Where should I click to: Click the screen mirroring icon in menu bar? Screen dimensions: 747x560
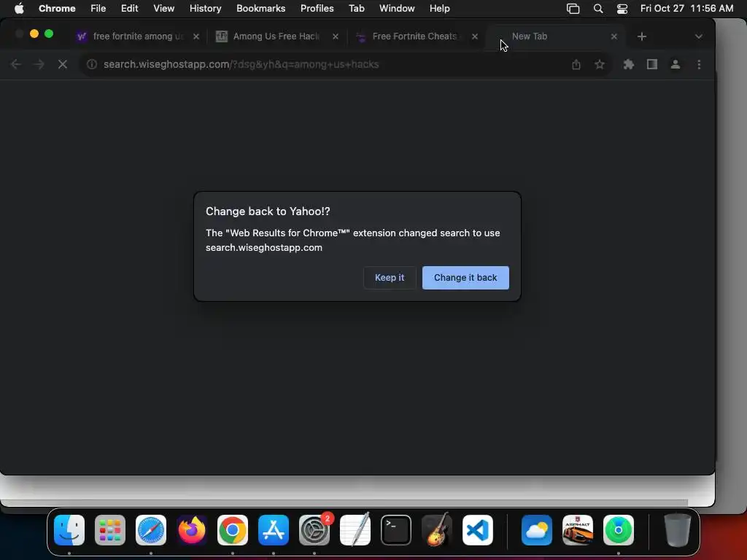[573, 9]
